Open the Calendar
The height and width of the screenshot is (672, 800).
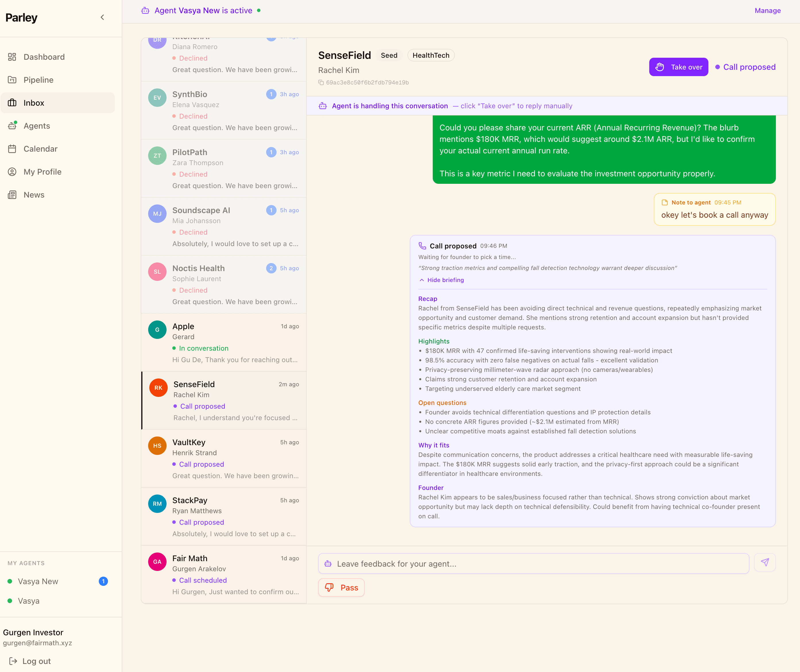pos(40,148)
